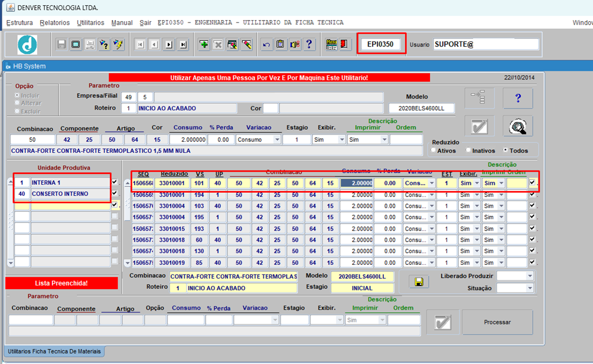Select the Ativos radio button
This screenshot has width=593, height=364.
[434, 150]
